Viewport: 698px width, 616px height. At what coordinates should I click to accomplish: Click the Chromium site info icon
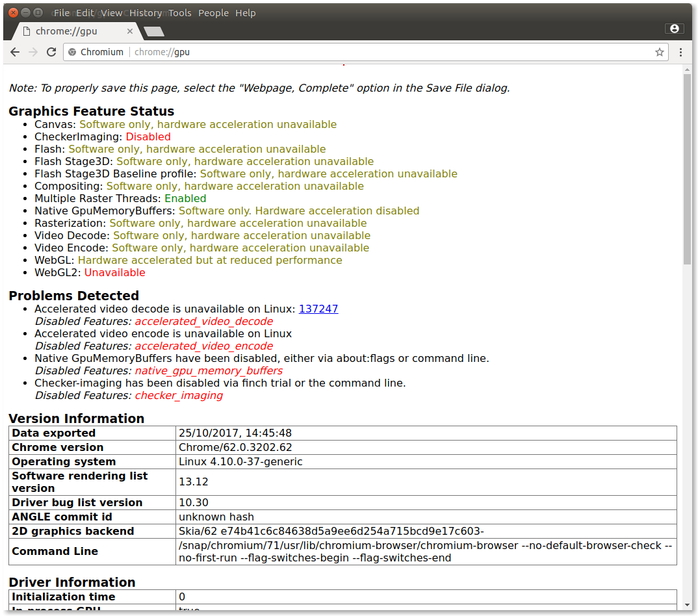[72, 52]
